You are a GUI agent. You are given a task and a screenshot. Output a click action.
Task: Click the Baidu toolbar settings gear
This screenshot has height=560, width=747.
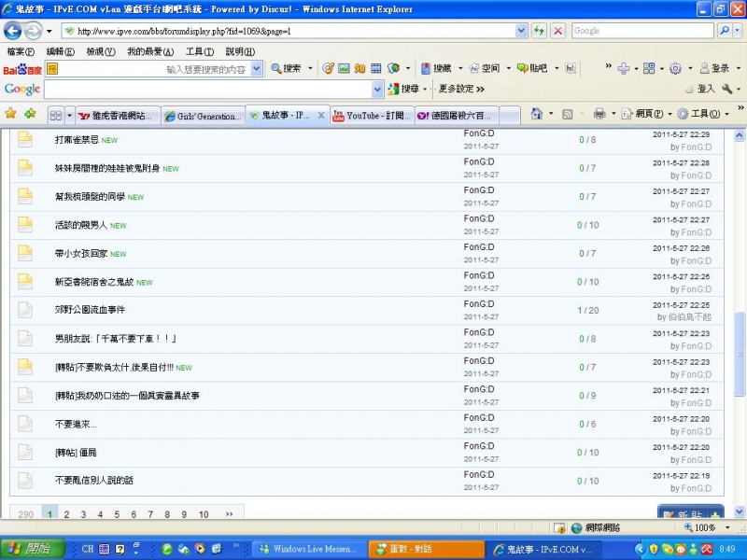pyautogui.click(x=674, y=68)
